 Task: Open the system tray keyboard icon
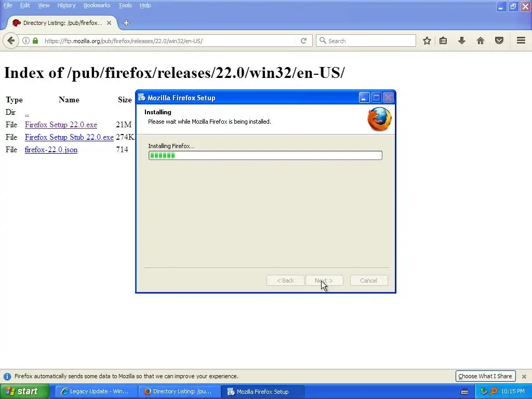click(x=464, y=392)
